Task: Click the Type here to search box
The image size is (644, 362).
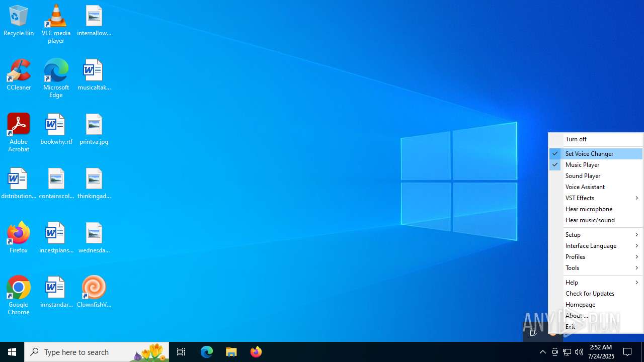Action: click(x=97, y=352)
